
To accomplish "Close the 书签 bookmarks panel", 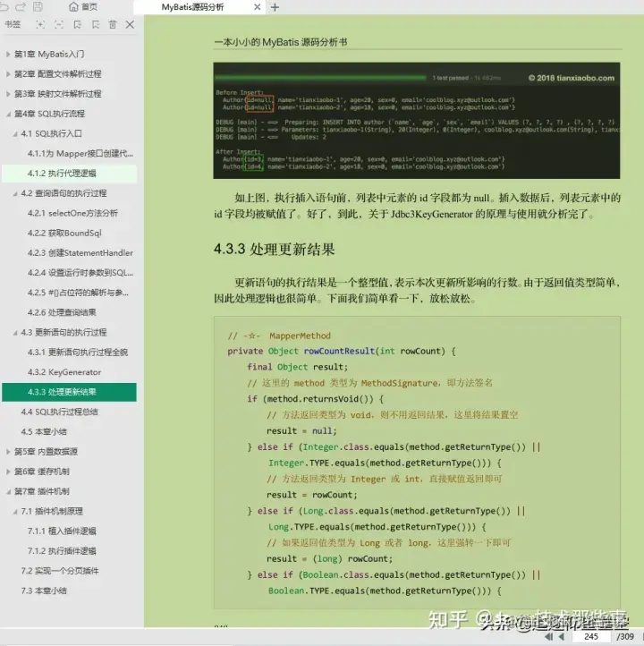I will tap(130, 25).
